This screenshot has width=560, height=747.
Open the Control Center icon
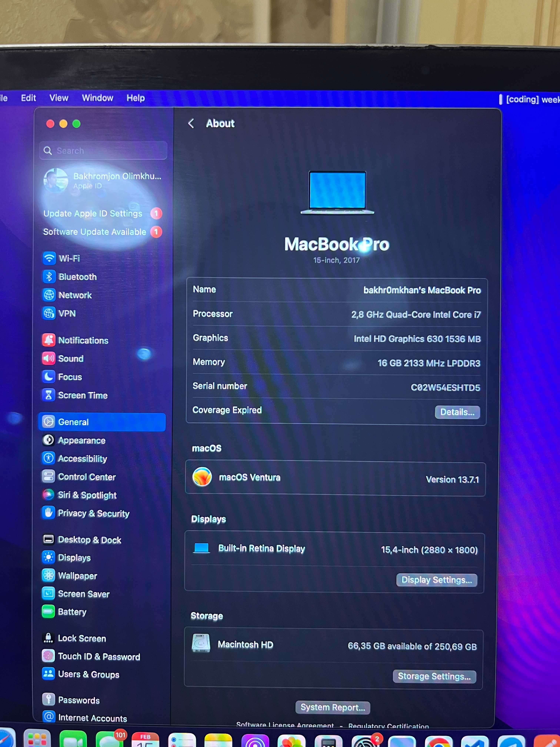point(49,476)
